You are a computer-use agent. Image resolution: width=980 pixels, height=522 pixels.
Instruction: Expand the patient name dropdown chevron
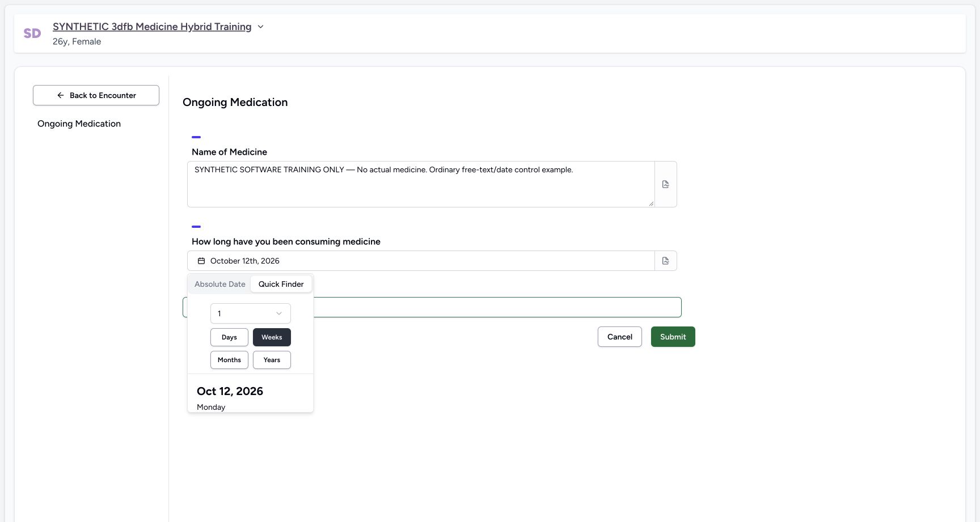260,27
